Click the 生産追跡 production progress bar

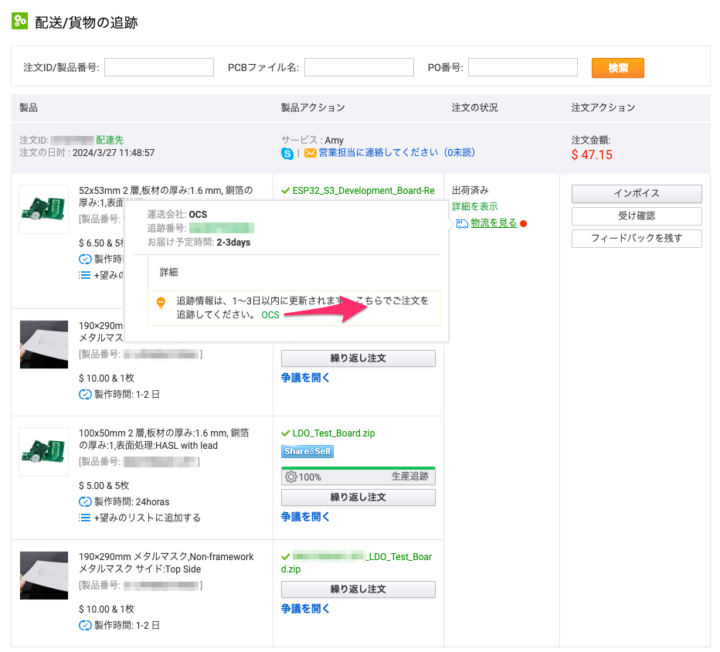358,476
